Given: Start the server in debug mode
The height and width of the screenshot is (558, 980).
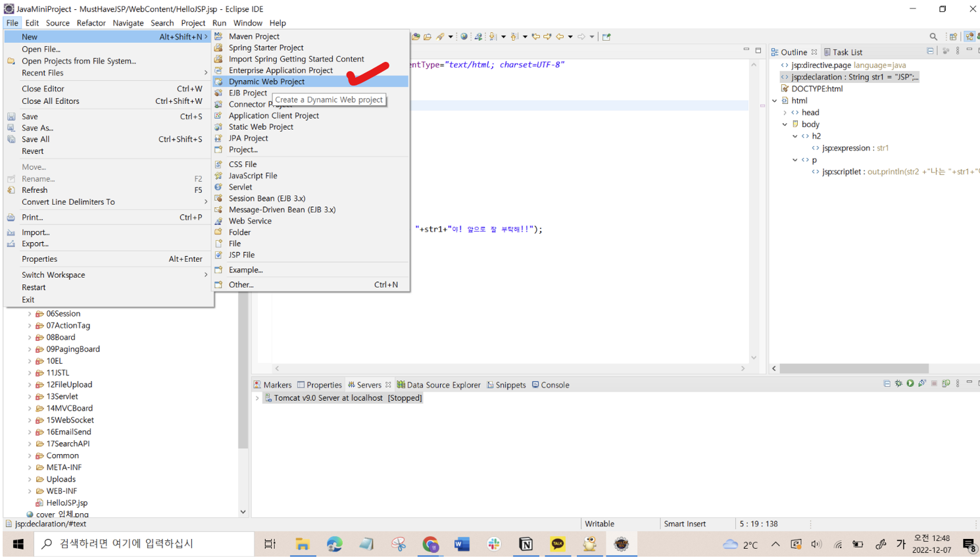Looking at the screenshot, I should (x=898, y=383).
